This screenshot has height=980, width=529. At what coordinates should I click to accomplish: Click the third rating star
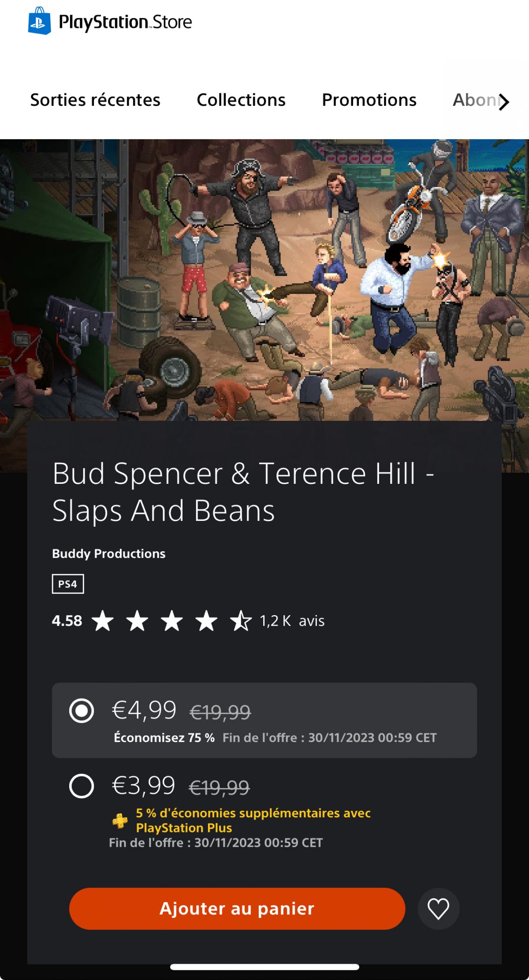point(172,620)
